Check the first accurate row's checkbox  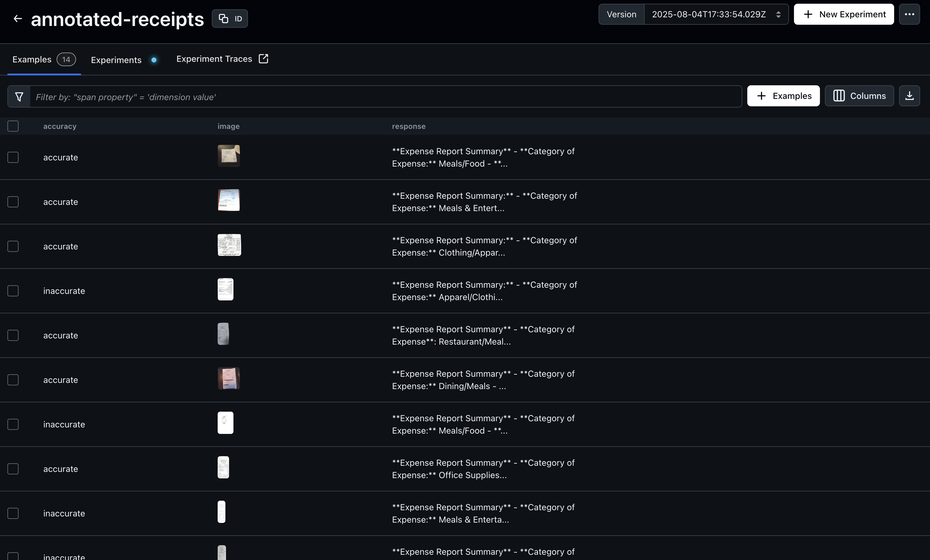13,157
